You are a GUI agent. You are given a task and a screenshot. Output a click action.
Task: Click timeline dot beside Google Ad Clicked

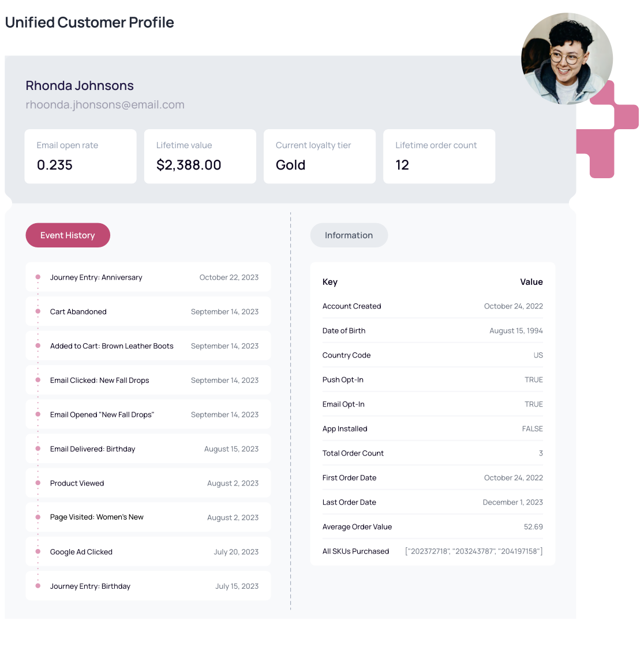tap(38, 551)
